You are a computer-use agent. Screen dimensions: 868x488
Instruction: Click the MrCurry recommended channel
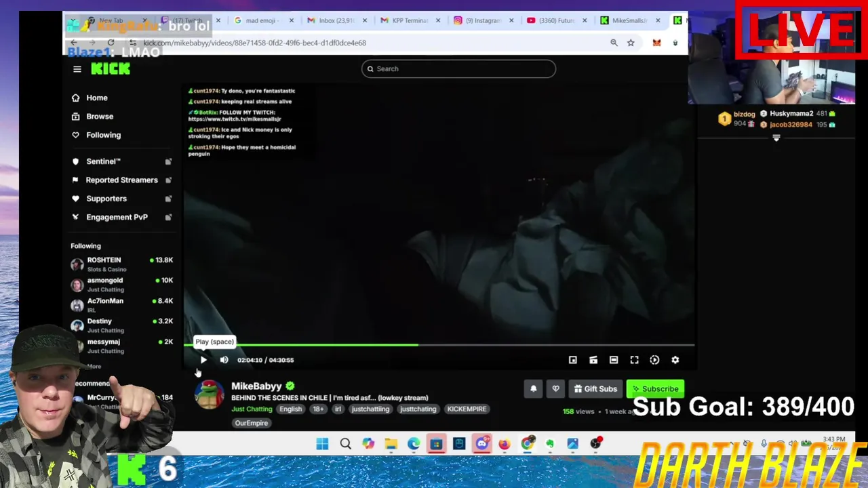(122, 401)
